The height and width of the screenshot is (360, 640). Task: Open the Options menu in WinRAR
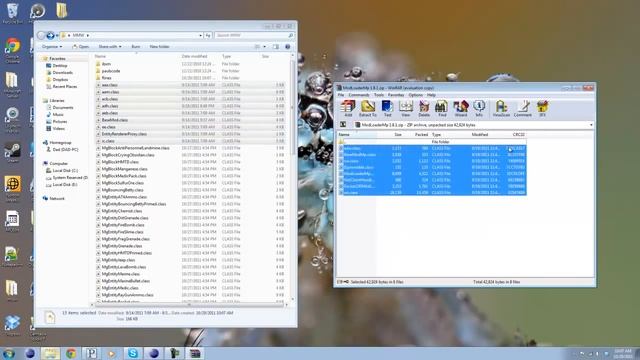pos(416,95)
